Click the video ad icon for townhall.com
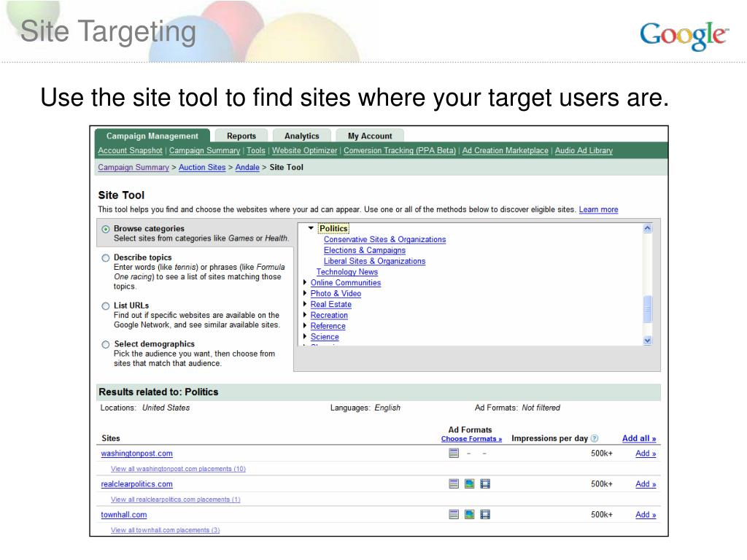This screenshot has height=560, width=747. tap(485, 514)
